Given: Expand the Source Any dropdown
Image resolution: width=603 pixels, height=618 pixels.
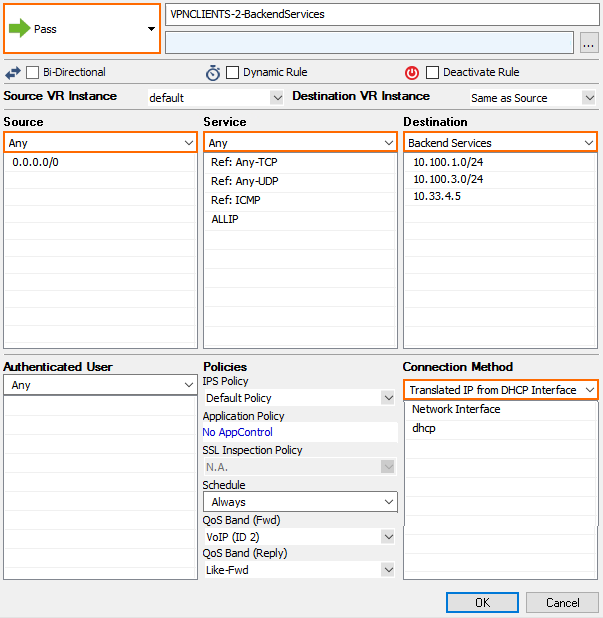Looking at the screenshot, I should pos(100,143).
